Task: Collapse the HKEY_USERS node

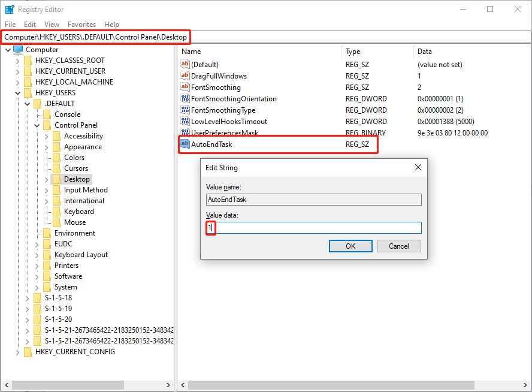Action: click(17, 93)
